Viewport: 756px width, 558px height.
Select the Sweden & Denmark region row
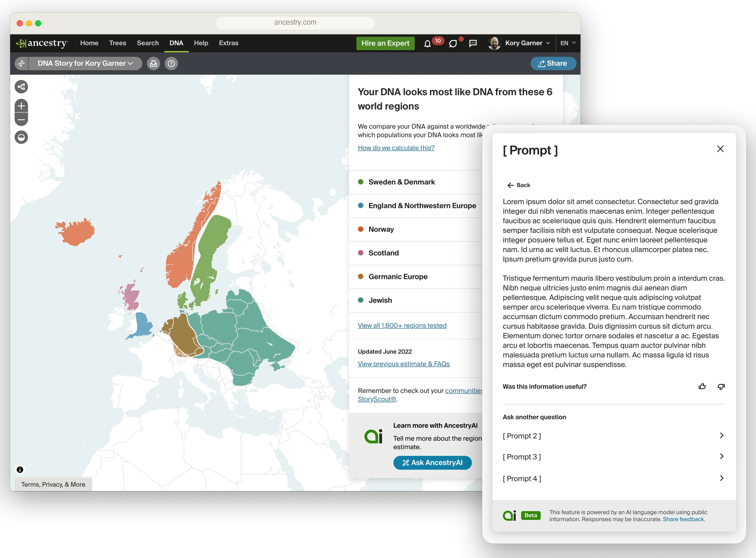(x=416, y=182)
